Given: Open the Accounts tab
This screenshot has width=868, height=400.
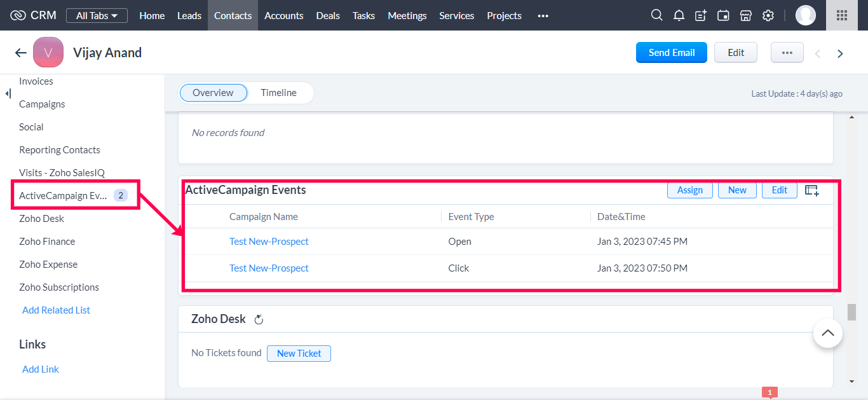Looking at the screenshot, I should [284, 15].
